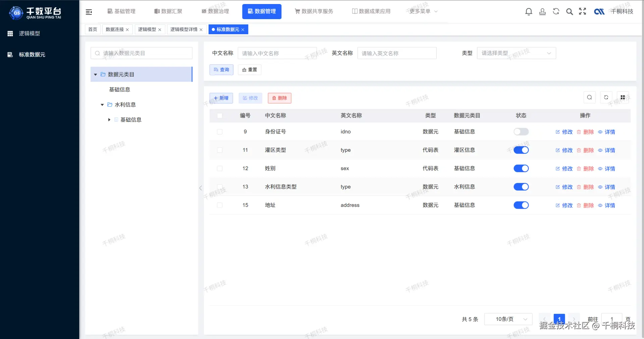
Task: Click delete icon for 灌区类型 row
Action: coord(579,150)
